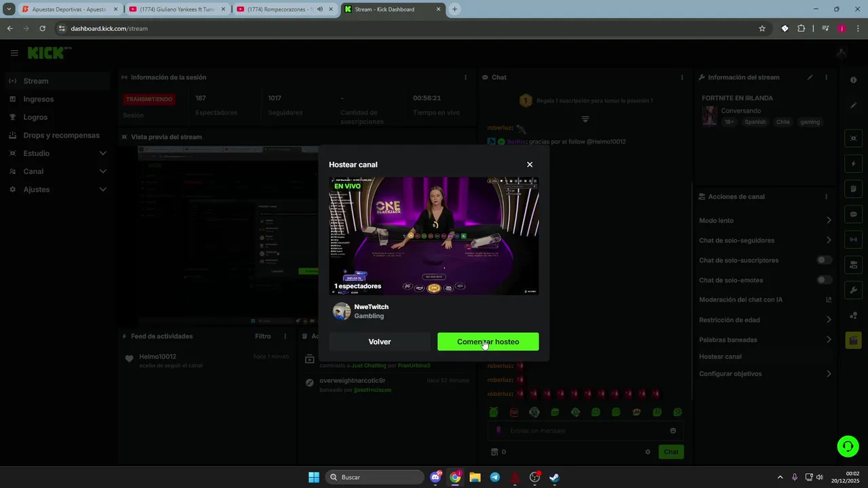Open Feed de actividades three-dot menu
868x488 pixels.
pos(285,336)
